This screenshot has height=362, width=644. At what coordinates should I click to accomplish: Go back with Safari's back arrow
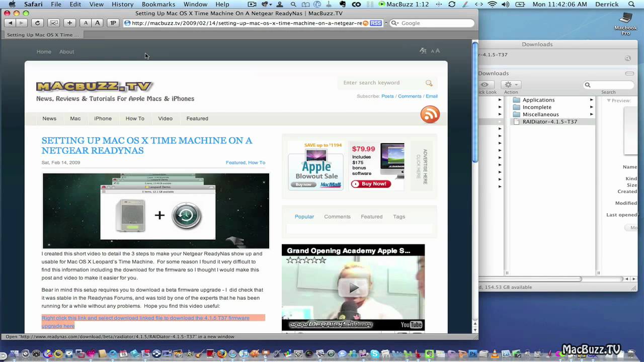pos(10,23)
